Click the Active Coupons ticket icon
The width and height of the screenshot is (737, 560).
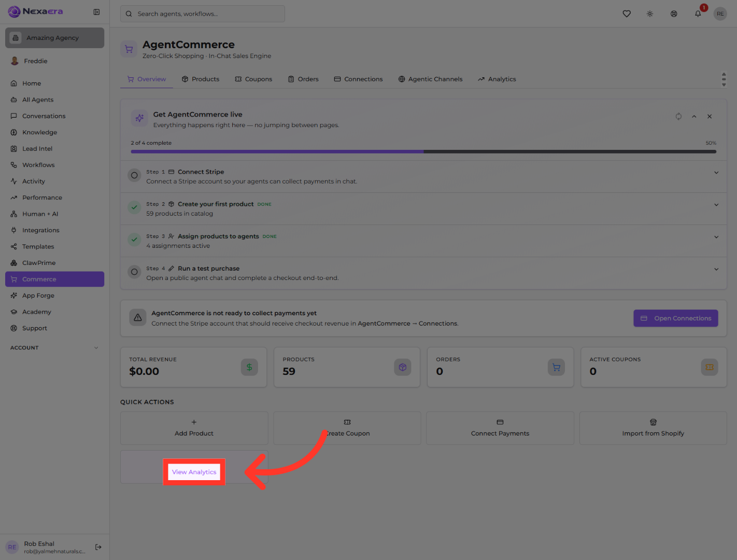coord(710,367)
